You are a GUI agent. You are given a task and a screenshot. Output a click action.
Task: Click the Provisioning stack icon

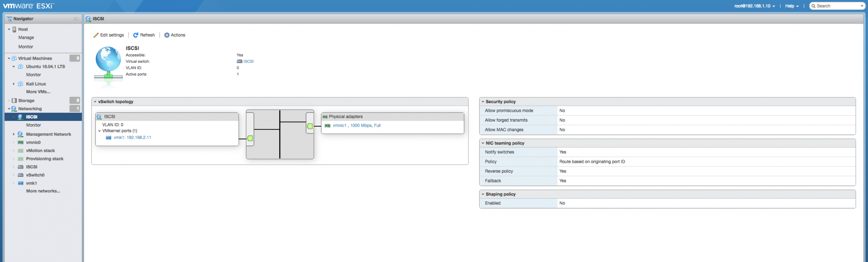pyautogui.click(x=20, y=159)
